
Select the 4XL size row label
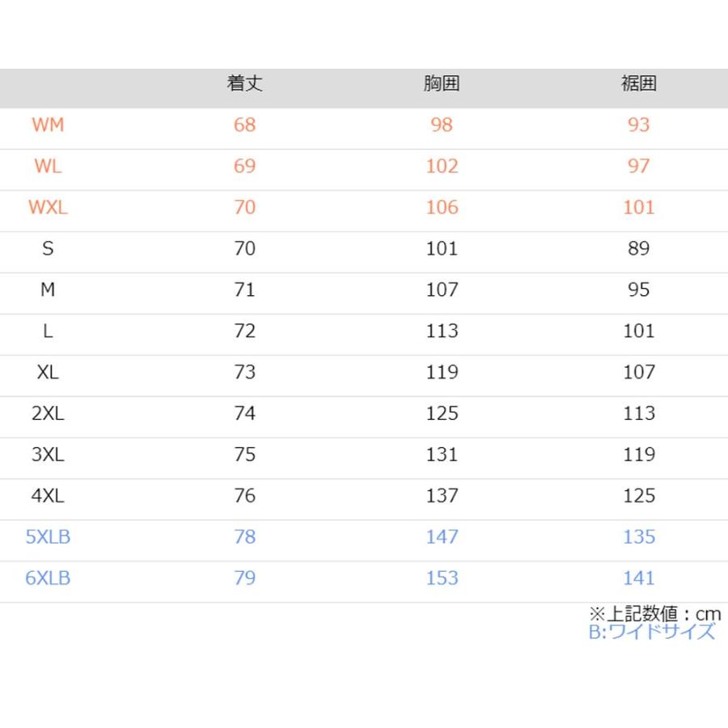[48, 496]
